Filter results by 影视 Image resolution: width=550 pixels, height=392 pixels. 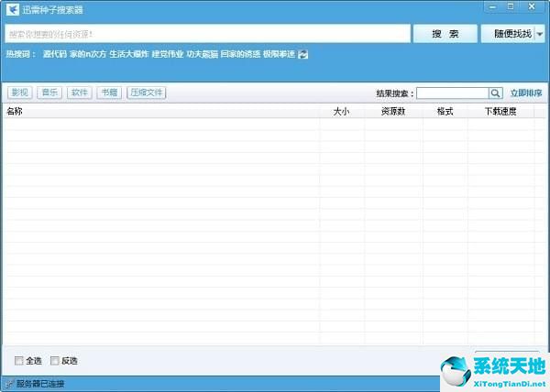(x=20, y=93)
